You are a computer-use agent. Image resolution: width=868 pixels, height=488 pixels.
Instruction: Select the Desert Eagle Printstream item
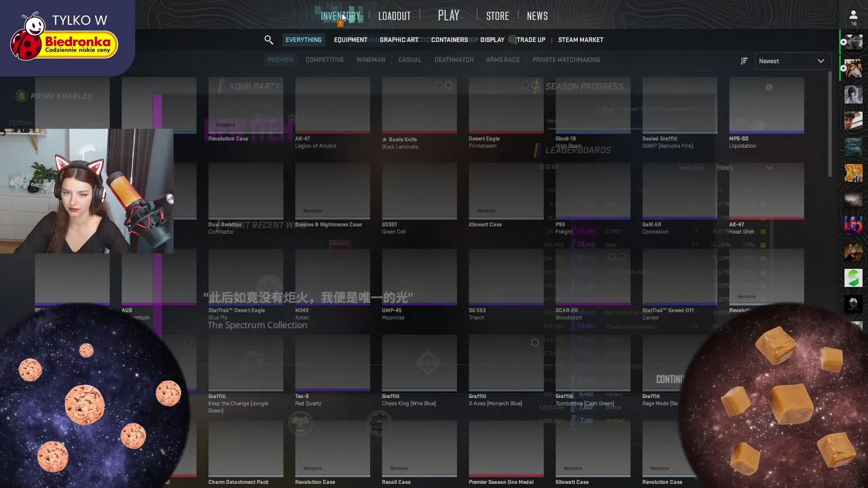506,114
